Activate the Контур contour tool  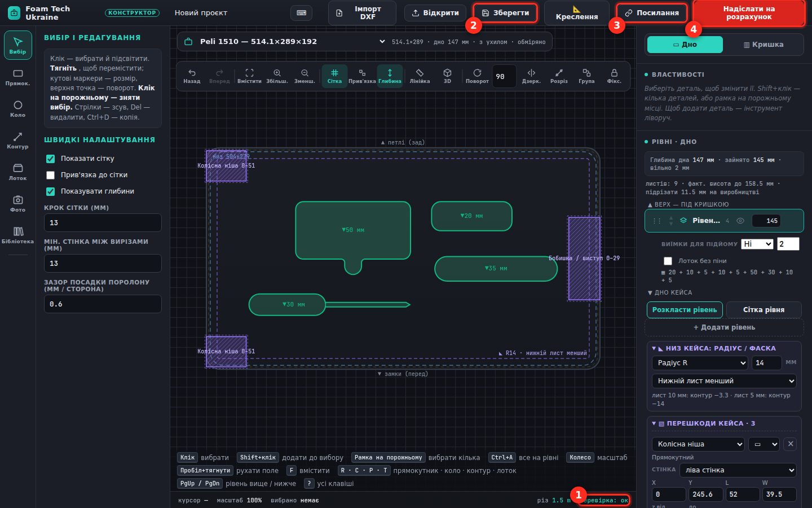tap(17, 141)
